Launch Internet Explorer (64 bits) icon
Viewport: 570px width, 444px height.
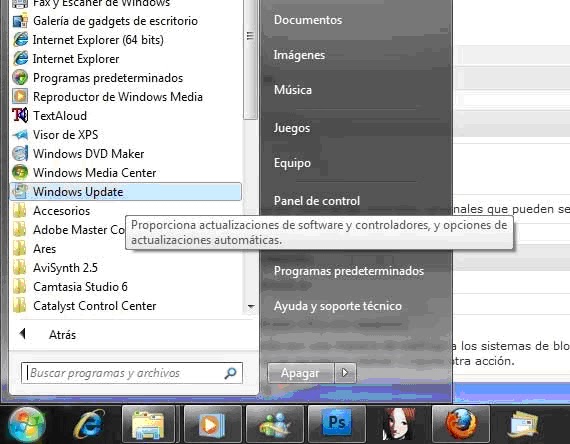pyautogui.click(x=20, y=40)
